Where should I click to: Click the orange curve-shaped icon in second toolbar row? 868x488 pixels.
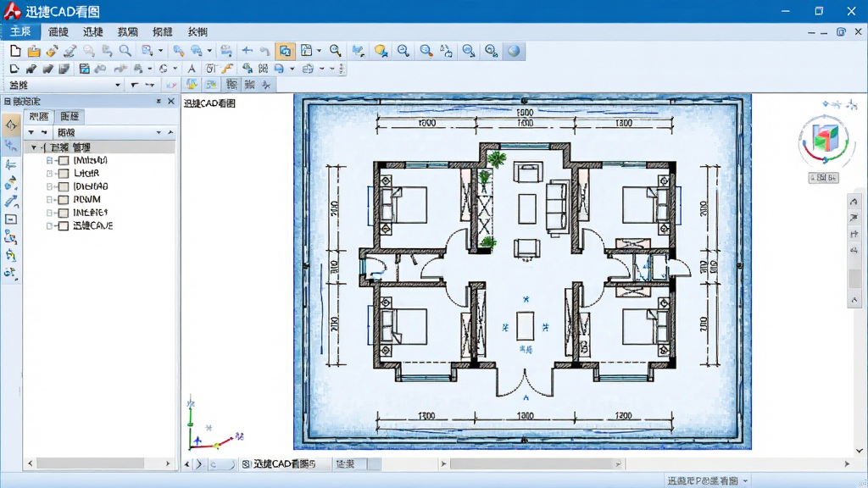tap(227, 69)
